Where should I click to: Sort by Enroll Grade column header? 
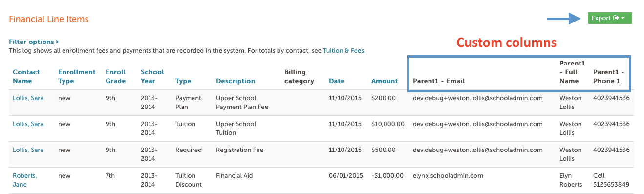[116, 76]
